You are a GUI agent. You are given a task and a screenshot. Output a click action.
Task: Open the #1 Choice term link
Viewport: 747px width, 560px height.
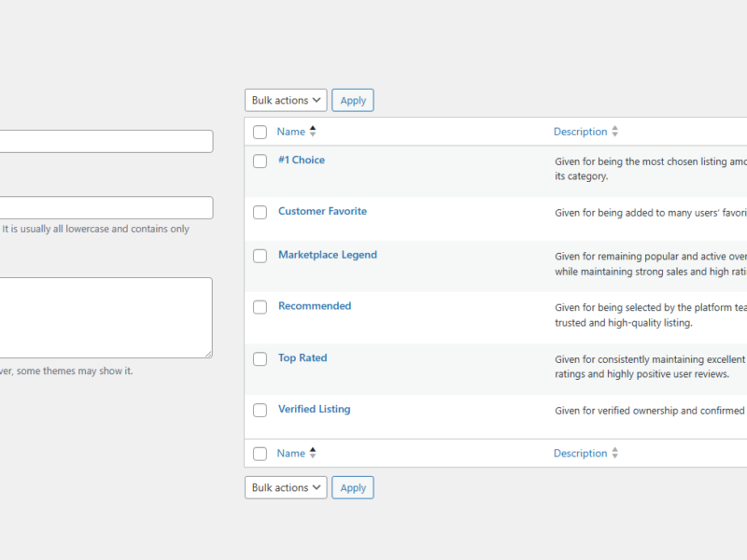[x=302, y=160]
